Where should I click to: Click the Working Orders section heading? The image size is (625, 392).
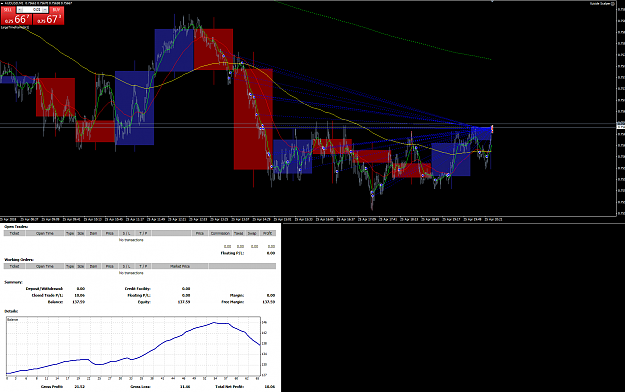[19, 260]
